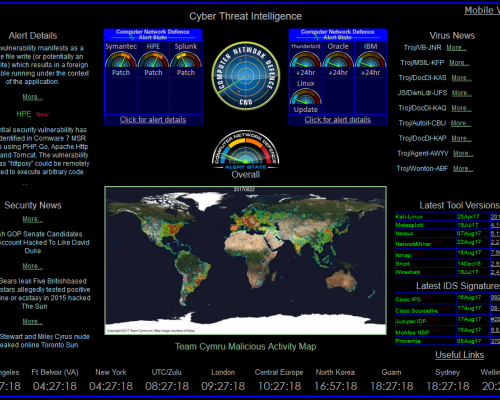Click the Team Cymru malicious activity map
This screenshot has width=500, height=400.
(x=246, y=260)
